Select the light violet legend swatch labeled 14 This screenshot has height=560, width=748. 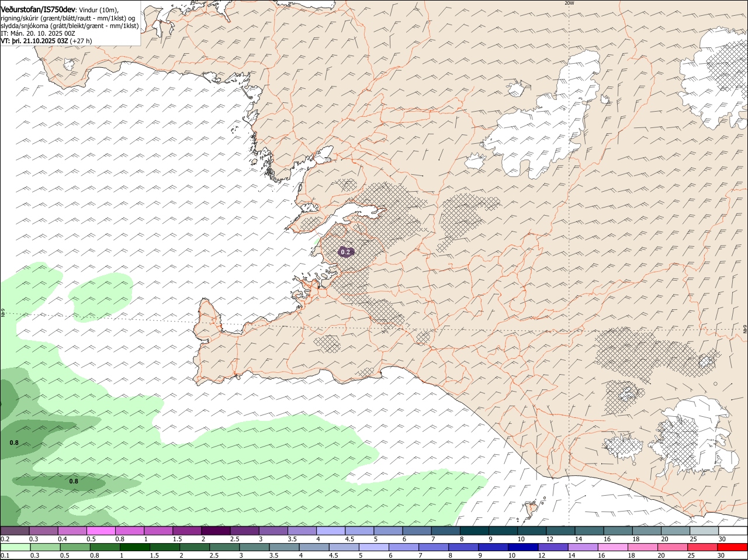click(584, 547)
